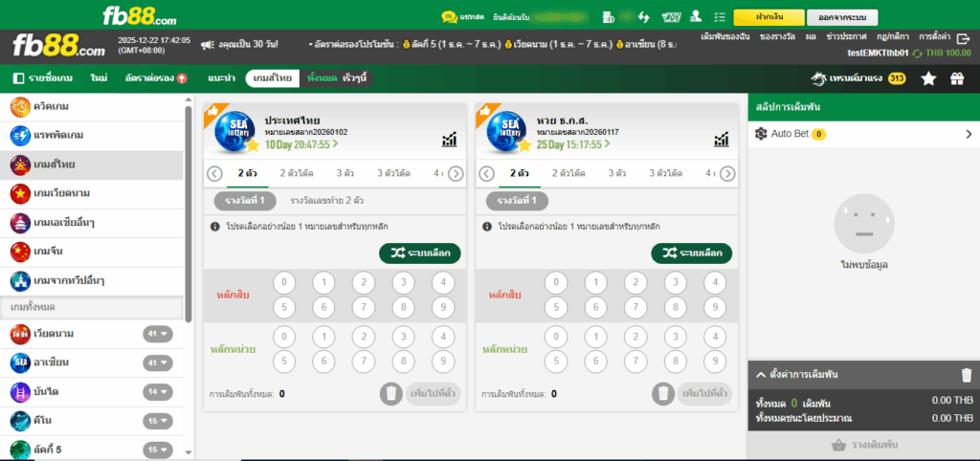Open the statistics chart icon for ประเทศไทย
980x461 pixels.
click(x=449, y=140)
